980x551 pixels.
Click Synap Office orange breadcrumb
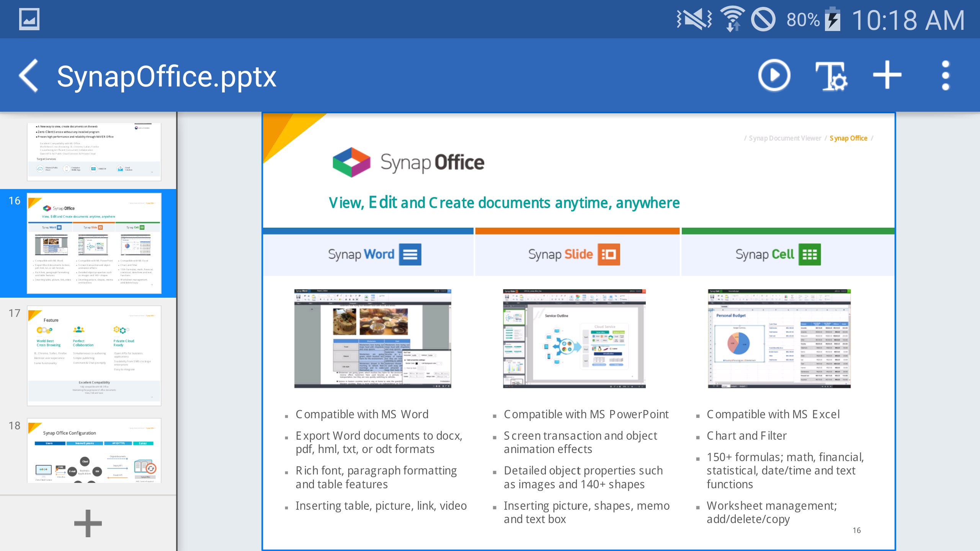pos(848,138)
